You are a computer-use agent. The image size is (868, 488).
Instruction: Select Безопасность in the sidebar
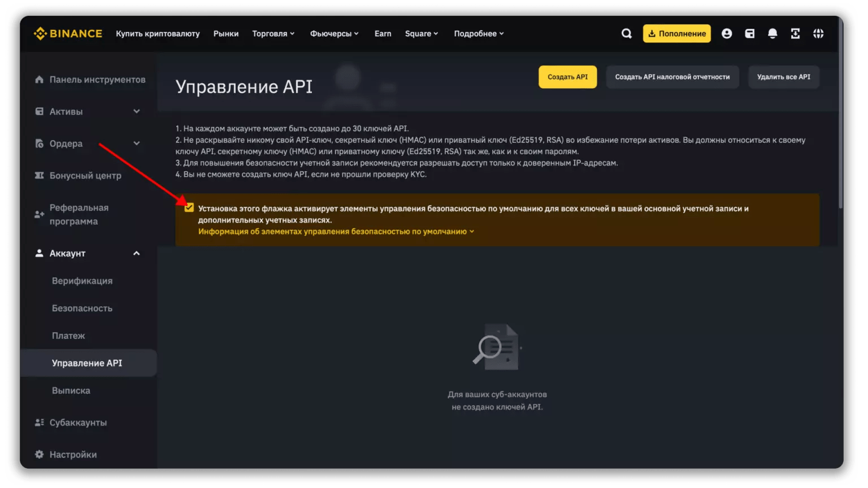82,308
